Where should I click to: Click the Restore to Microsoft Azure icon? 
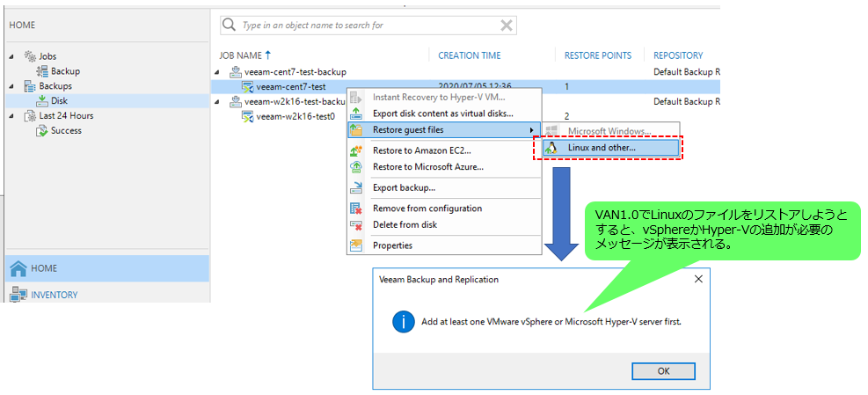pos(356,167)
